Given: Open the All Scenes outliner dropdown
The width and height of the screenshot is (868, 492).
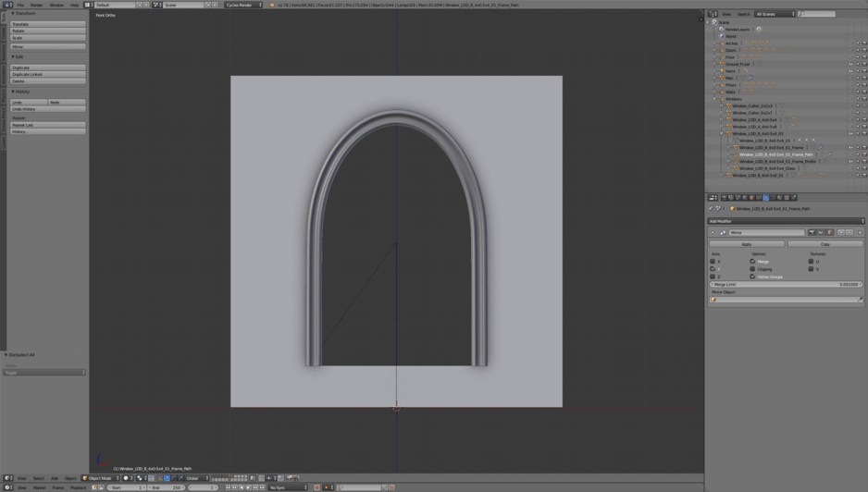Looking at the screenshot, I should point(775,14).
